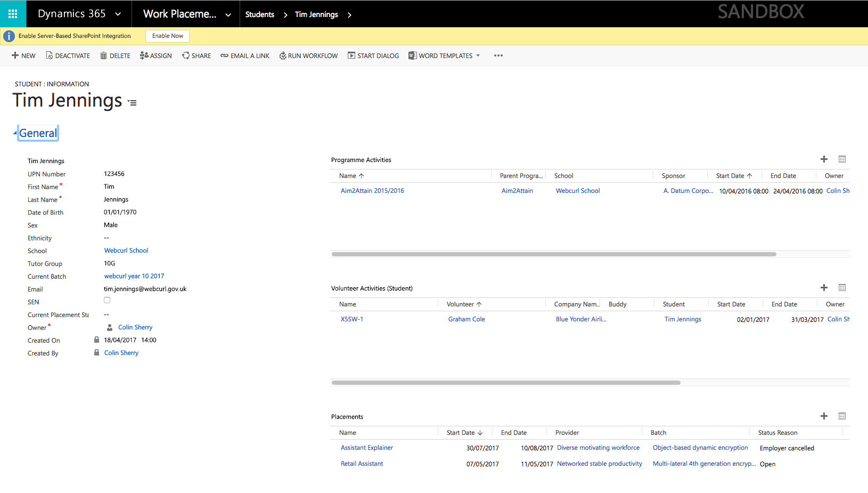Viewport: 868px width, 493px height.
Task: Assign the record to another user
Action: (x=155, y=55)
